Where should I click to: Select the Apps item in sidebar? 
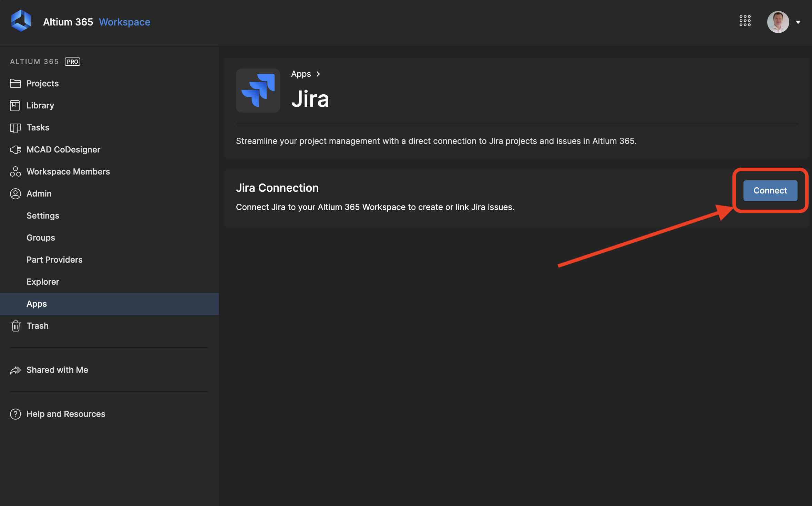(x=109, y=304)
